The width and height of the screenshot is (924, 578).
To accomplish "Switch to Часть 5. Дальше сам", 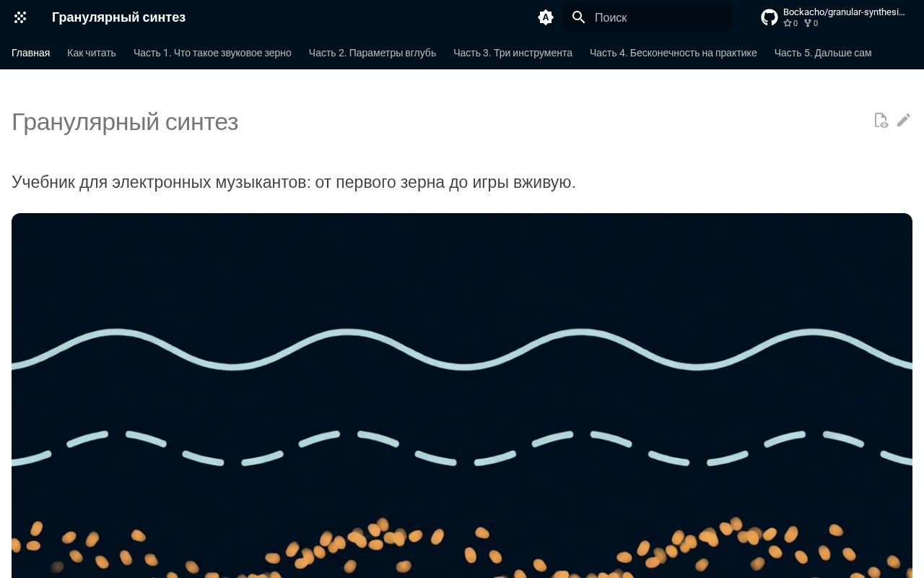I will (x=823, y=53).
